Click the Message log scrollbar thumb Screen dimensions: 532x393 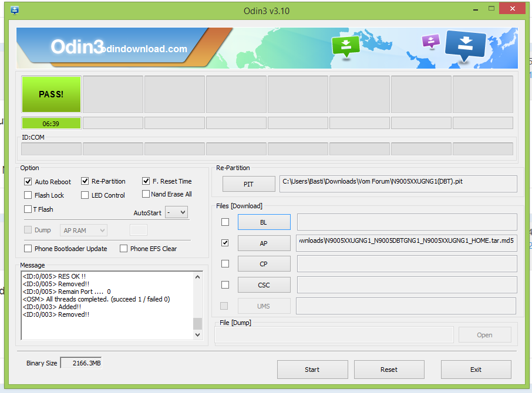pos(198,324)
